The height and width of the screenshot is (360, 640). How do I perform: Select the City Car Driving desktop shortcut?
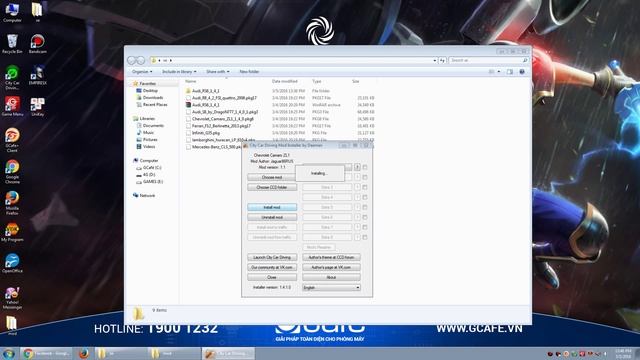12,78
